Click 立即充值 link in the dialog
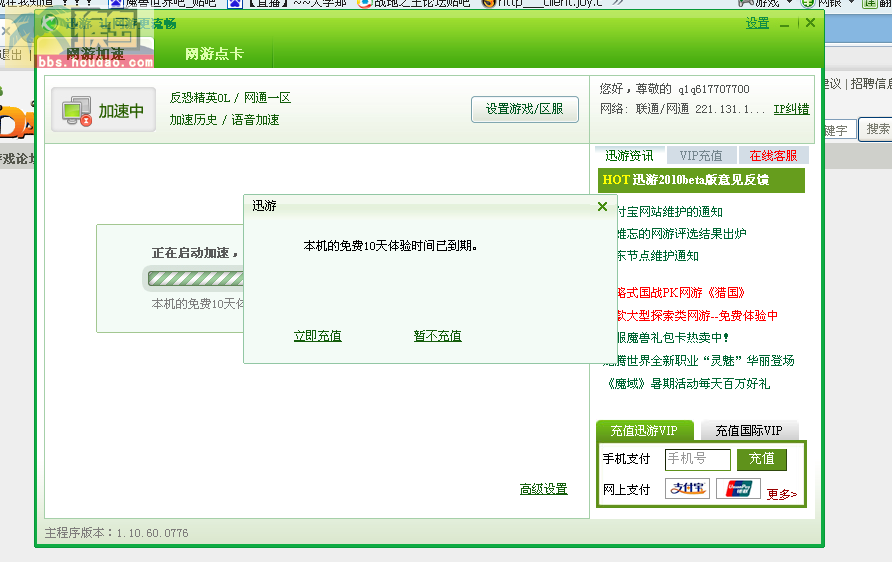892x562 pixels. tap(317, 336)
